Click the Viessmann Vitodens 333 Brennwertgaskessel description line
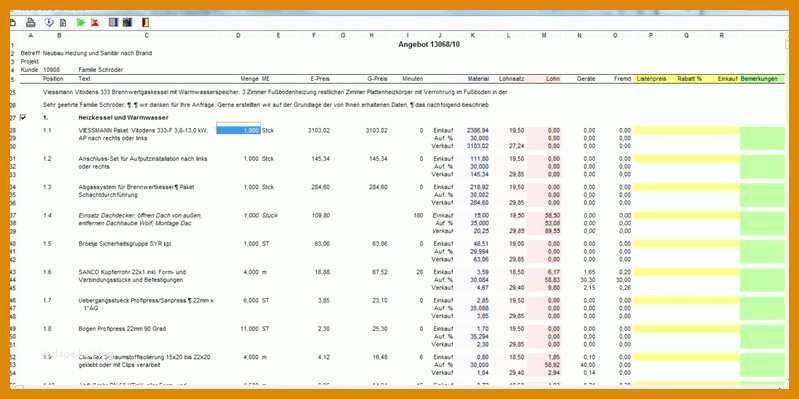 pyautogui.click(x=275, y=92)
